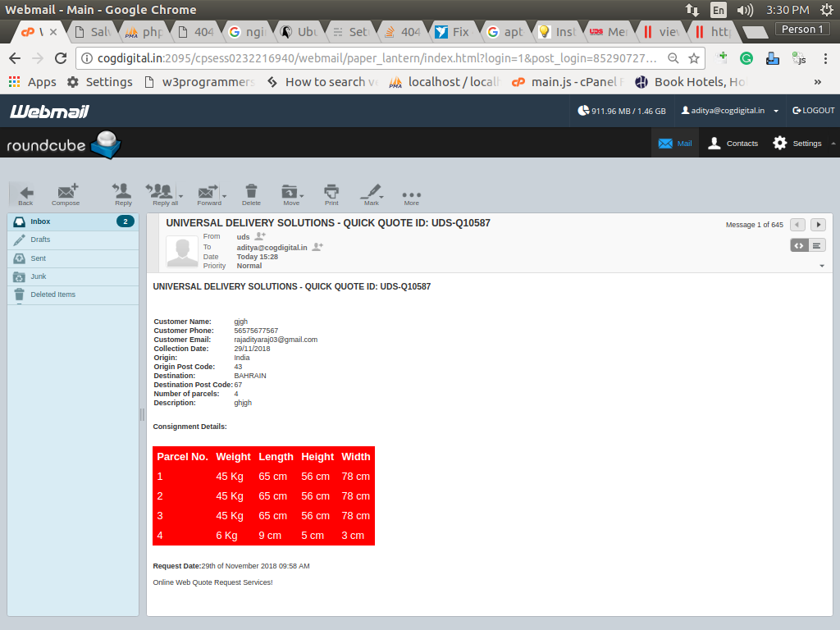840x630 pixels.
Task: Click the Reply toolbar icon
Action: click(x=123, y=194)
